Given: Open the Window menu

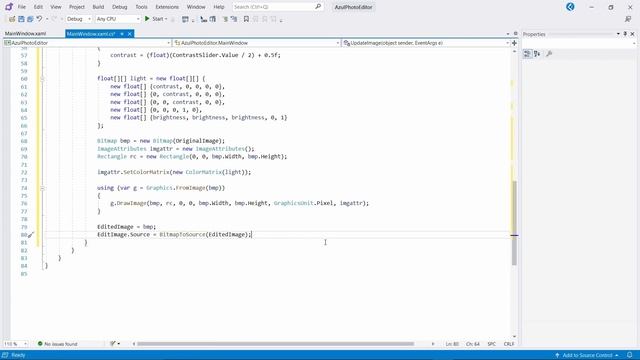Looking at the screenshot, I should 196,7.
